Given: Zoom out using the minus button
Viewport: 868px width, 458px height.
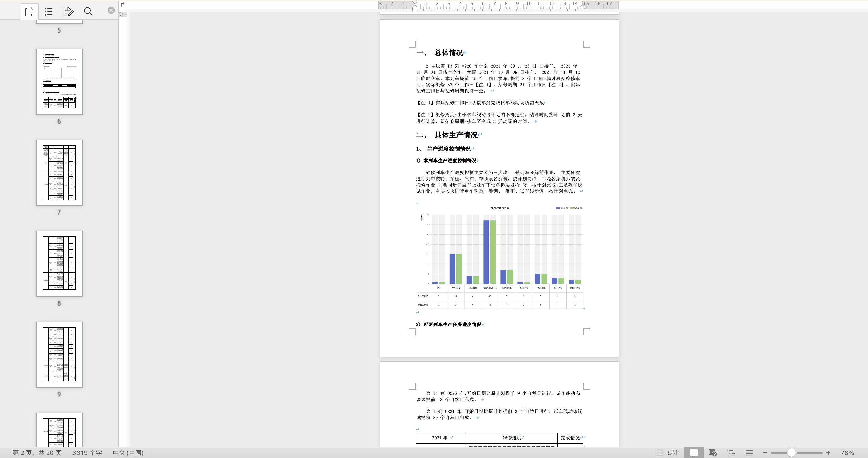Looking at the screenshot, I should pyautogui.click(x=765, y=453).
